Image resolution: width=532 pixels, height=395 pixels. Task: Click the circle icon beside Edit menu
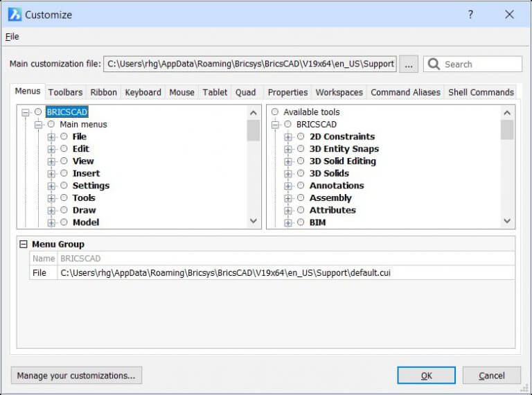[x=64, y=148]
